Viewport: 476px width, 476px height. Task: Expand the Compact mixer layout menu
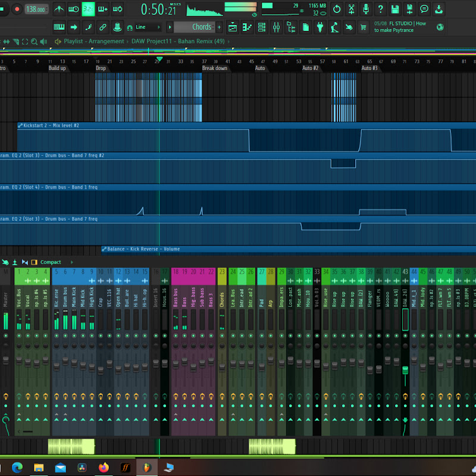(x=51, y=262)
